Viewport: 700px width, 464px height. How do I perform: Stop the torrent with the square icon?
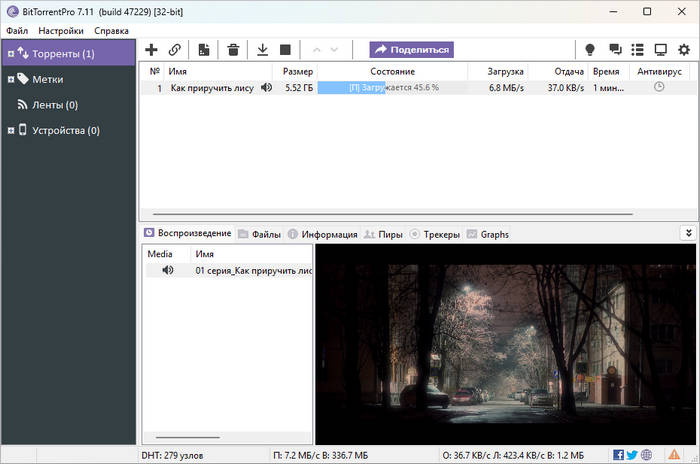(285, 49)
